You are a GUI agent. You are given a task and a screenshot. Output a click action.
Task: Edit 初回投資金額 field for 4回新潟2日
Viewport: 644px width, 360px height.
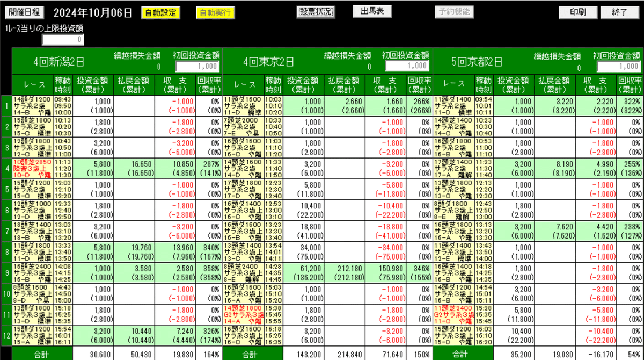coord(197,66)
